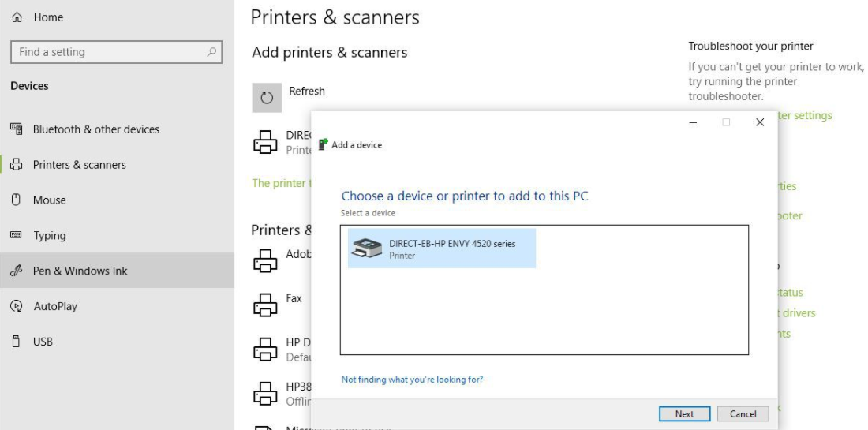Click the Fax printer icon

click(x=265, y=304)
